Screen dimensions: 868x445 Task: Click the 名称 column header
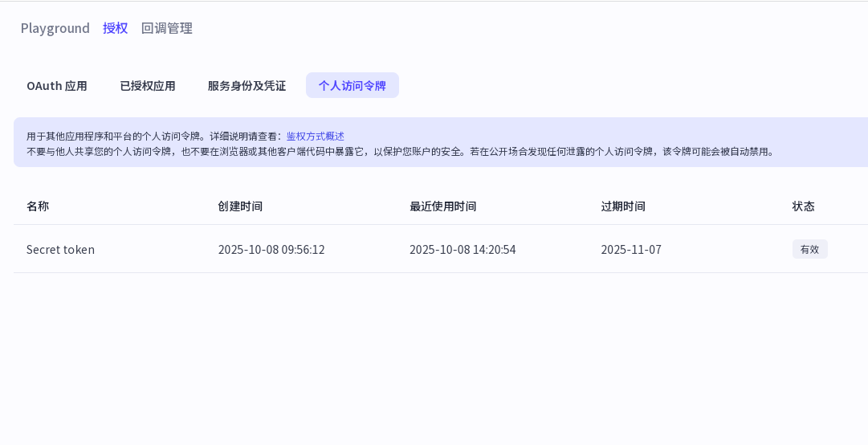click(38, 206)
